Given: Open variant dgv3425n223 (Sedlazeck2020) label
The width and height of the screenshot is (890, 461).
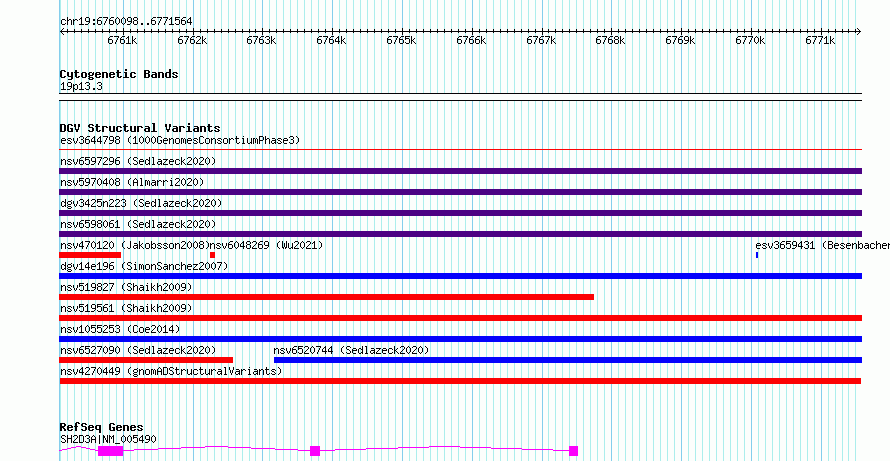Looking at the screenshot, I should pos(141,203).
